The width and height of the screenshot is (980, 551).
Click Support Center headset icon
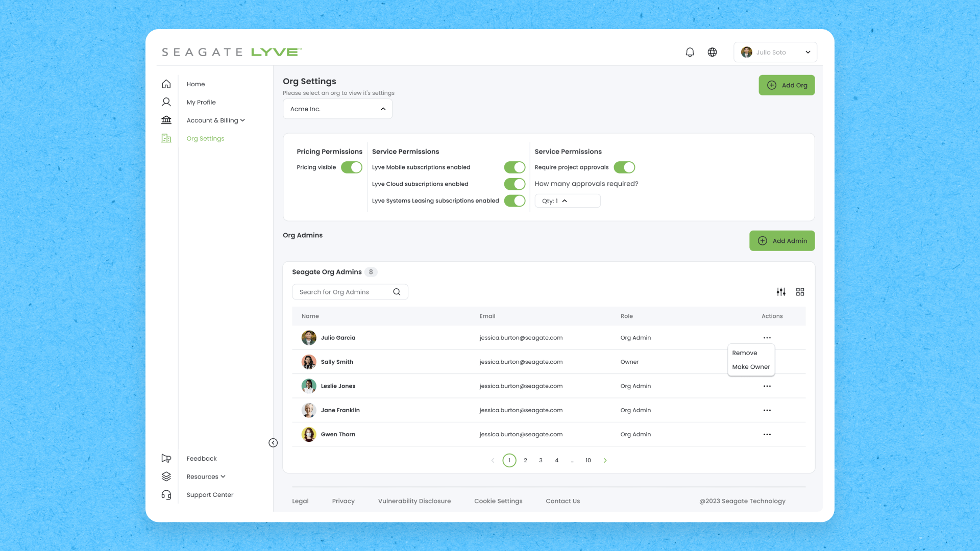tap(166, 495)
